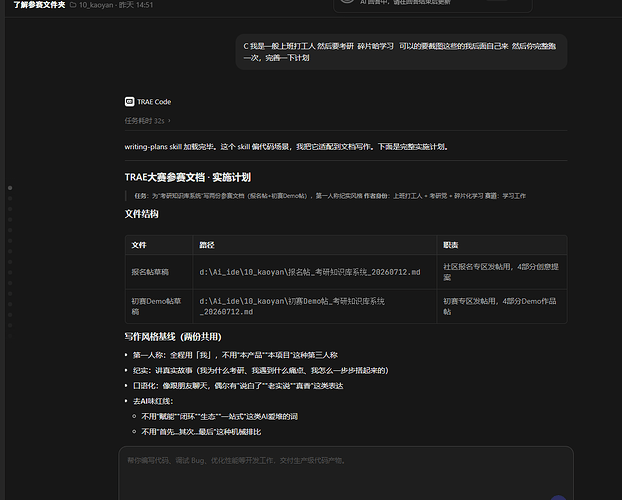This screenshot has height=500, width=622.
Task: Click the round purple send button
Action: [558, 498]
